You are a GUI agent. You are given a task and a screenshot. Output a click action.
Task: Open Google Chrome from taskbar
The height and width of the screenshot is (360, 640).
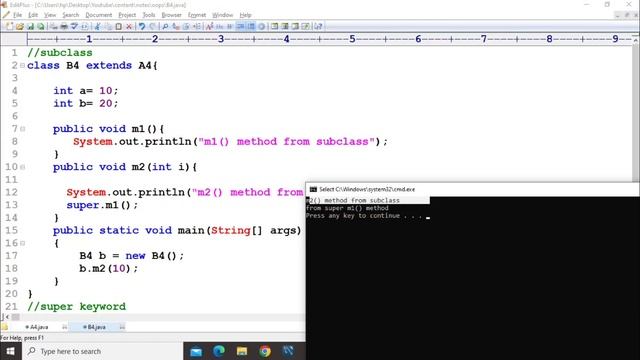point(265,351)
